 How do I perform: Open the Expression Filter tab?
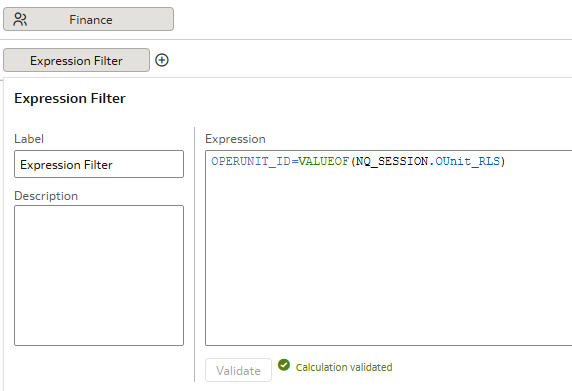76,60
